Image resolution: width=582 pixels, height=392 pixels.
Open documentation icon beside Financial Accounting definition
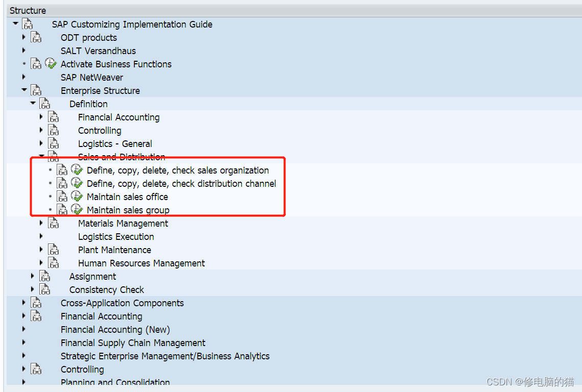click(54, 117)
